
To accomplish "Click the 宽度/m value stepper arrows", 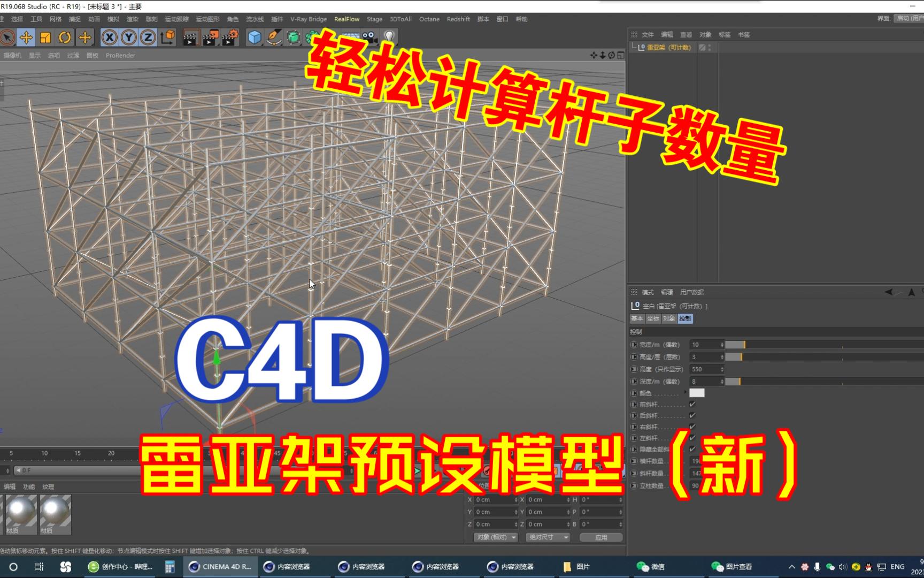I will (722, 345).
